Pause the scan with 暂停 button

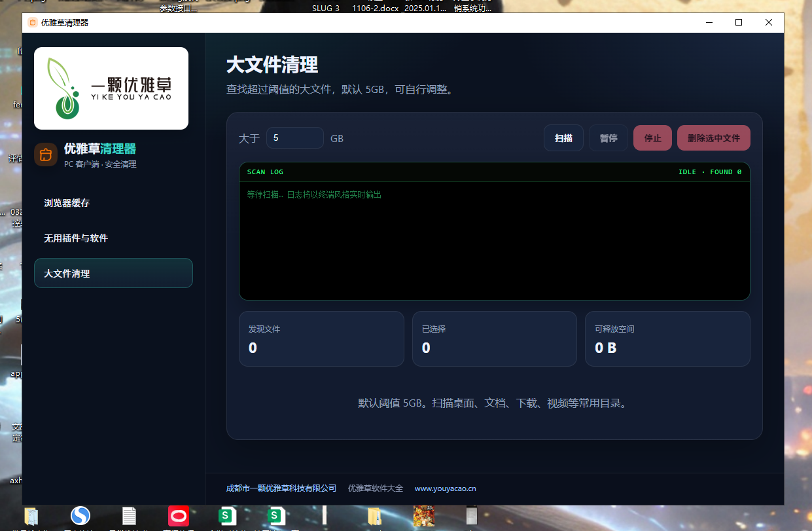click(609, 138)
